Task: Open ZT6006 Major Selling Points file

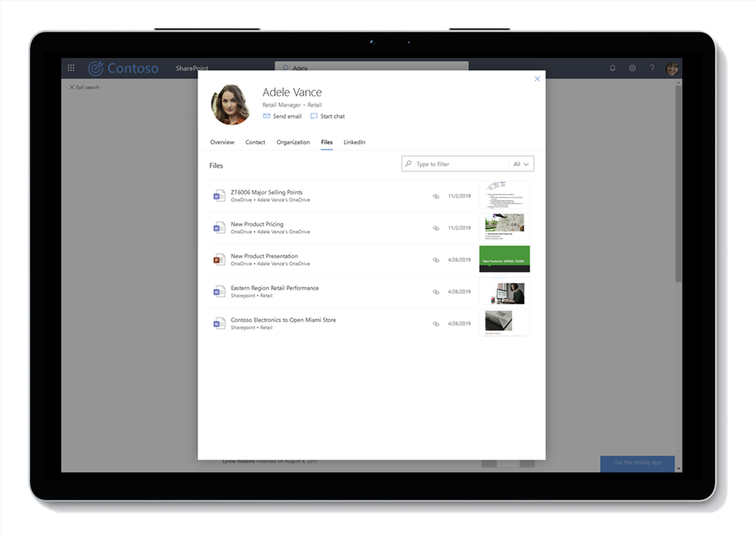Action: 266,192
